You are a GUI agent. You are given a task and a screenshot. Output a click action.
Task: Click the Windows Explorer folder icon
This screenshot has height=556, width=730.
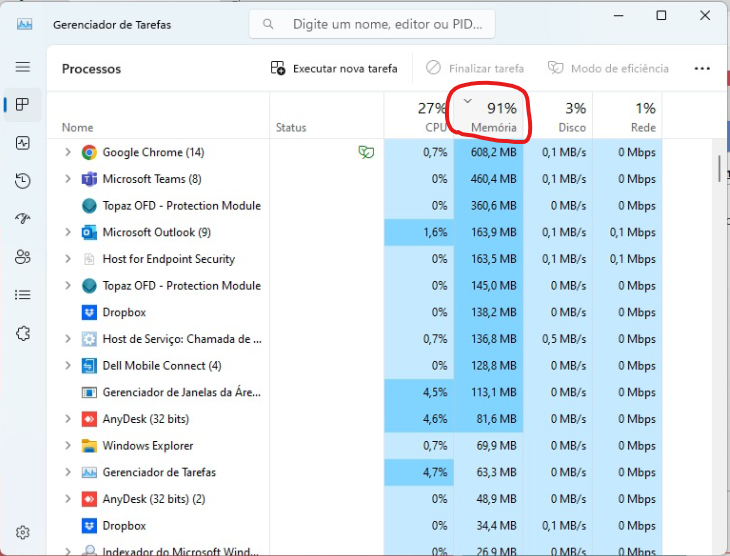click(x=89, y=446)
